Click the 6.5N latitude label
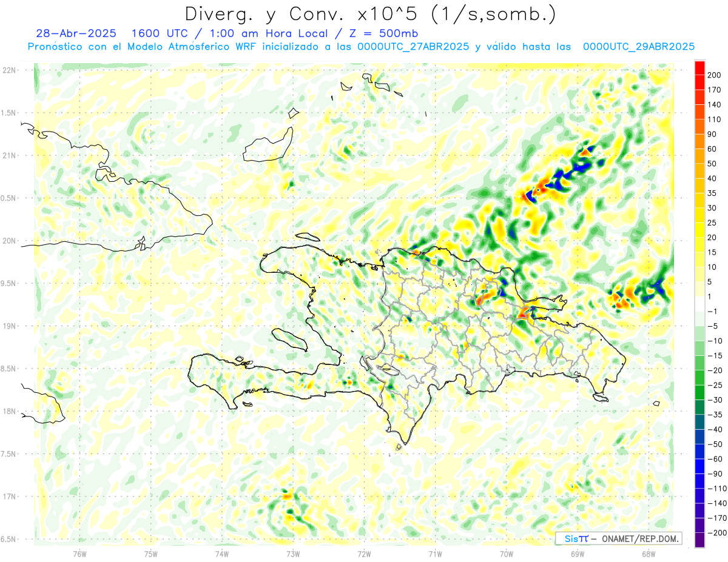The height and width of the screenshot is (562, 728). coord(8,539)
